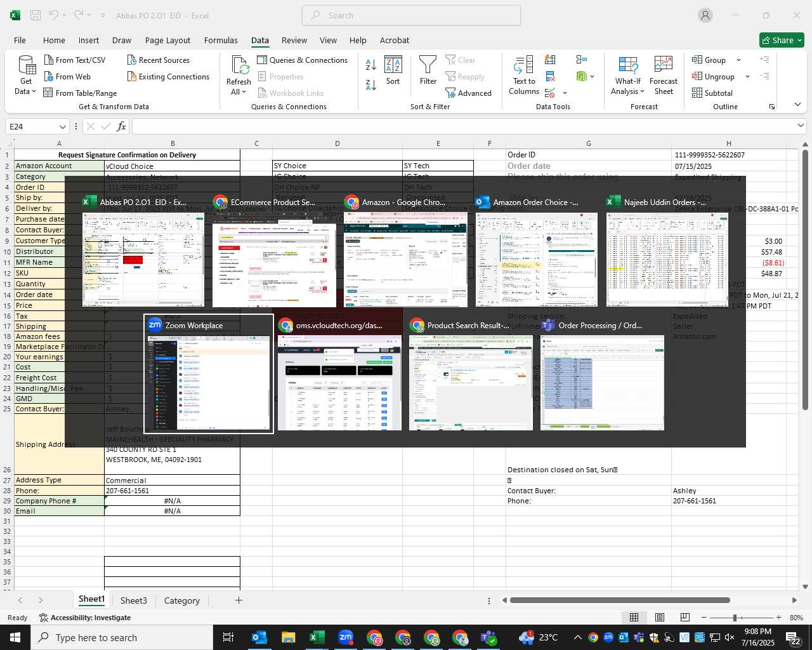The height and width of the screenshot is (650, 812).
Task: Open the Data Validation dropdown arrow
Action: (565, 93)
